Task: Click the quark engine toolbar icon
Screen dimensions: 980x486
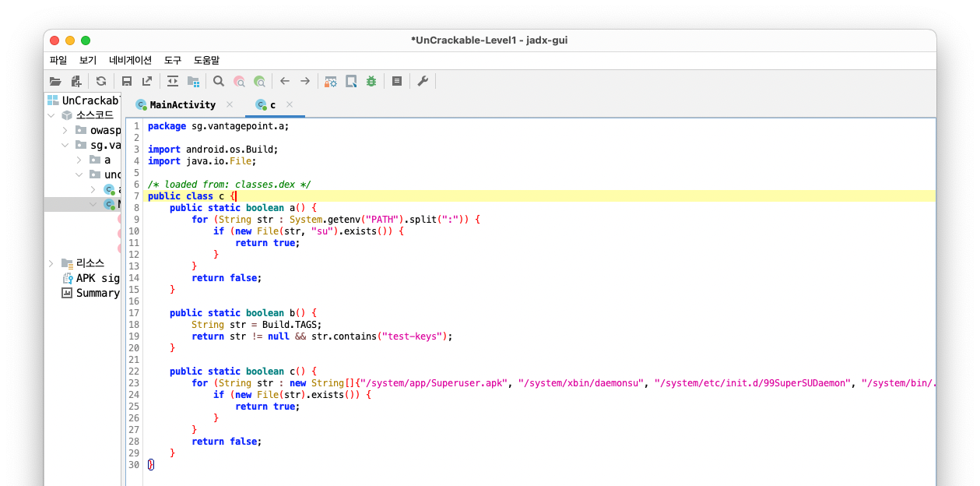Action: click(x=351, y=81)
